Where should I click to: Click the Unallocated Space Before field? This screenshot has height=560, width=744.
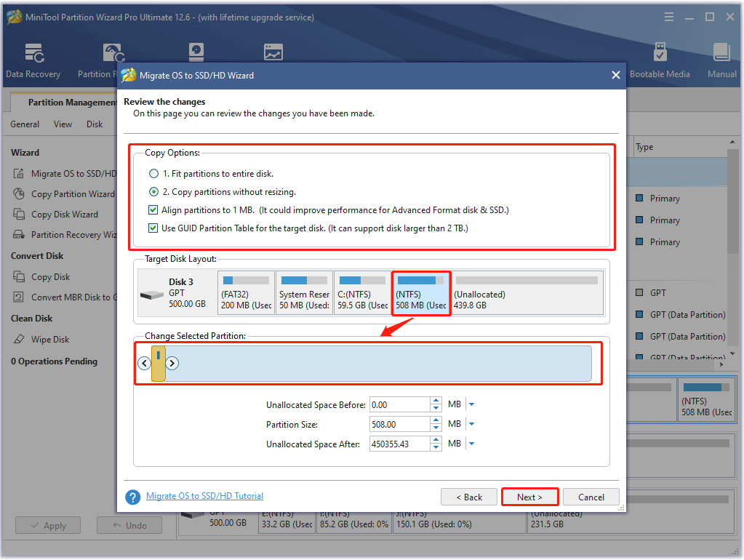(399, 404)
